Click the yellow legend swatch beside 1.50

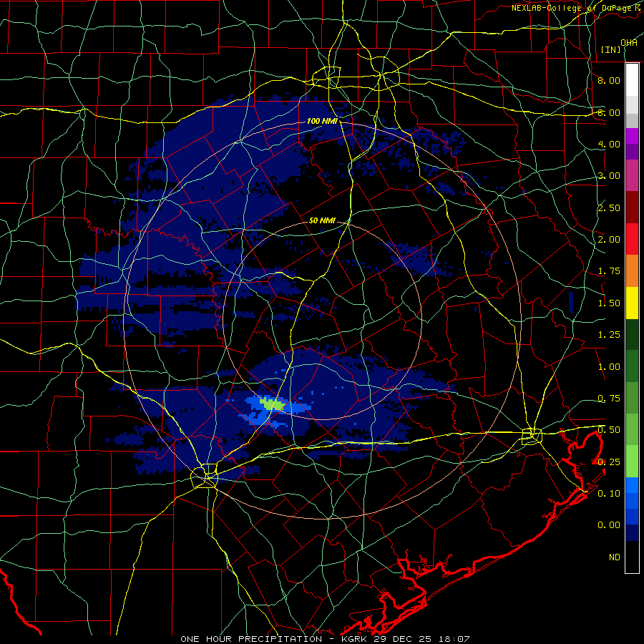(632, 303)
